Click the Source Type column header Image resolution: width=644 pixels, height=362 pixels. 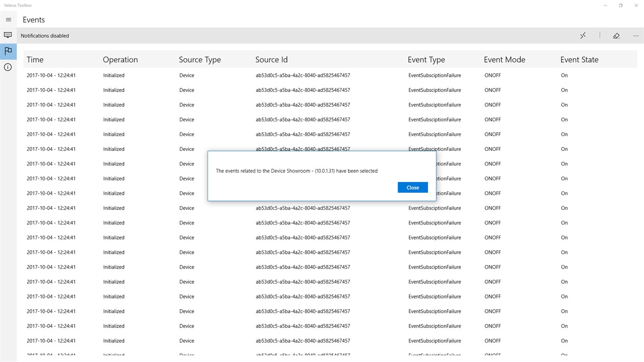200,59
